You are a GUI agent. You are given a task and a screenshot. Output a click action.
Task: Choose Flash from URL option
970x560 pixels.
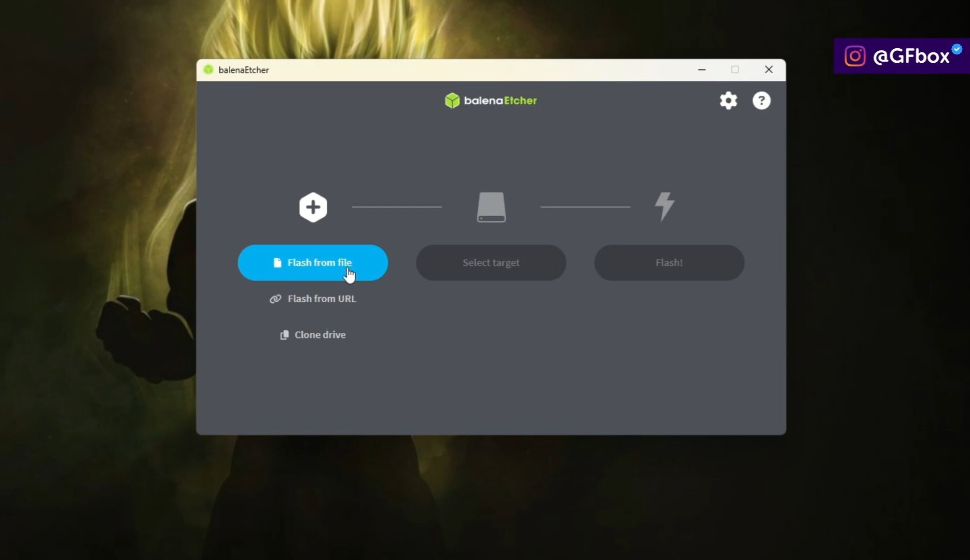tap(322, 299)
